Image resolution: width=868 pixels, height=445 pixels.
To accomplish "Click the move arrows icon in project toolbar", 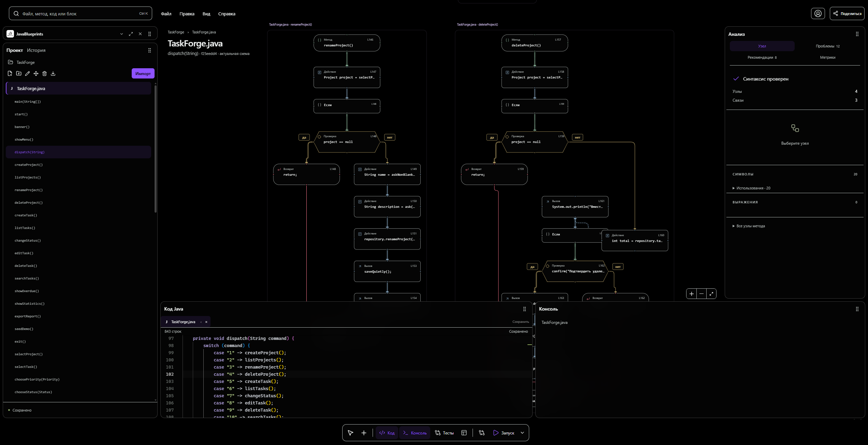I will click(36, 73).
